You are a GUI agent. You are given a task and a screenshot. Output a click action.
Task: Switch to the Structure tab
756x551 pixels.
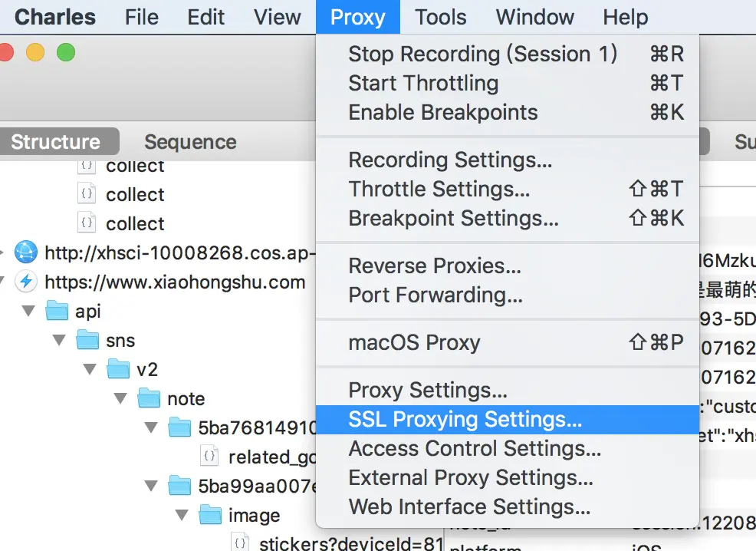[55, 142]
